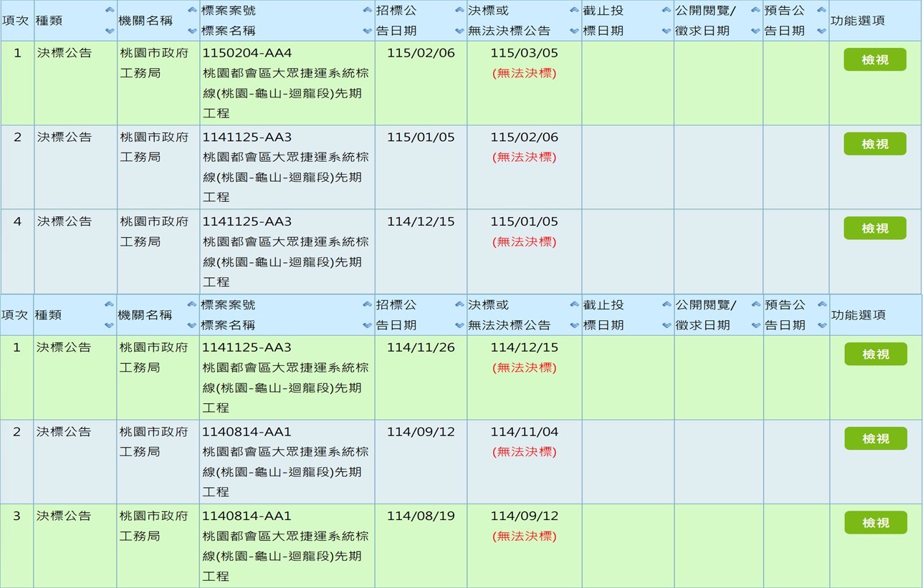The height and width of the screenshot is (588, 923).
Task: Sort 標案案號 descending in top table header
Action: [x=367, y=31]
